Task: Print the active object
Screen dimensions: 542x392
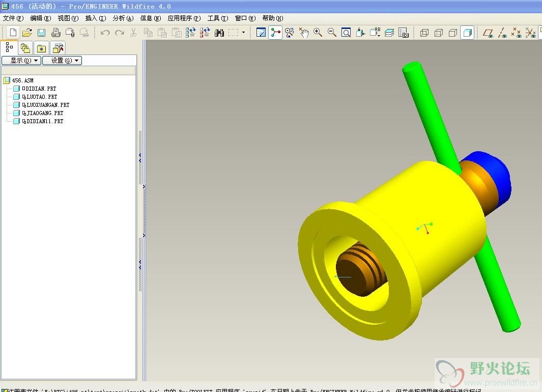Action: point(55,33)
